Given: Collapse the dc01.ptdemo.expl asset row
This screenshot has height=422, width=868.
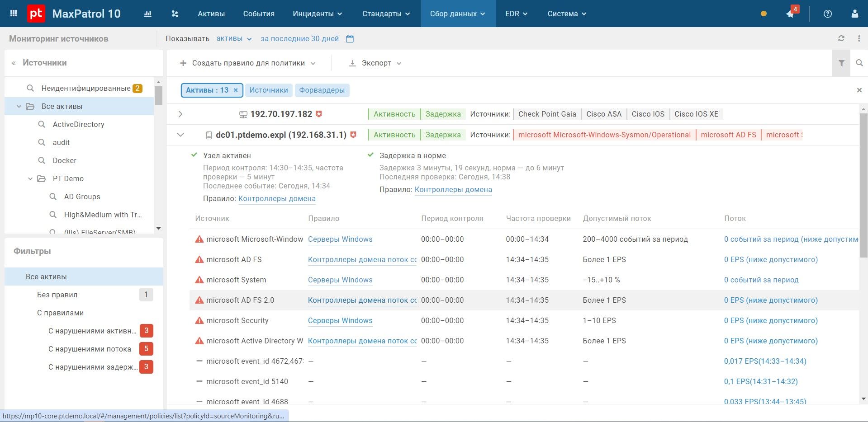Looking at the screenshot, I should click(180, 135).
